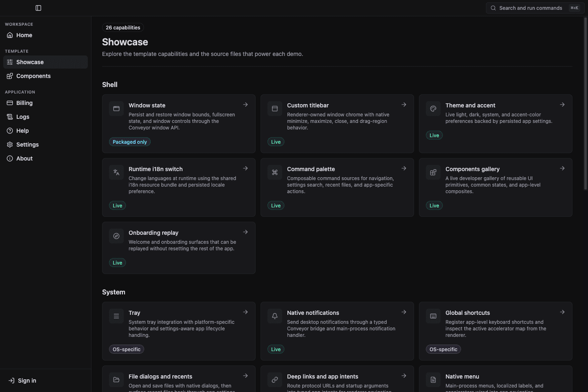Open Logs in the sidebar

pos(45,117)
